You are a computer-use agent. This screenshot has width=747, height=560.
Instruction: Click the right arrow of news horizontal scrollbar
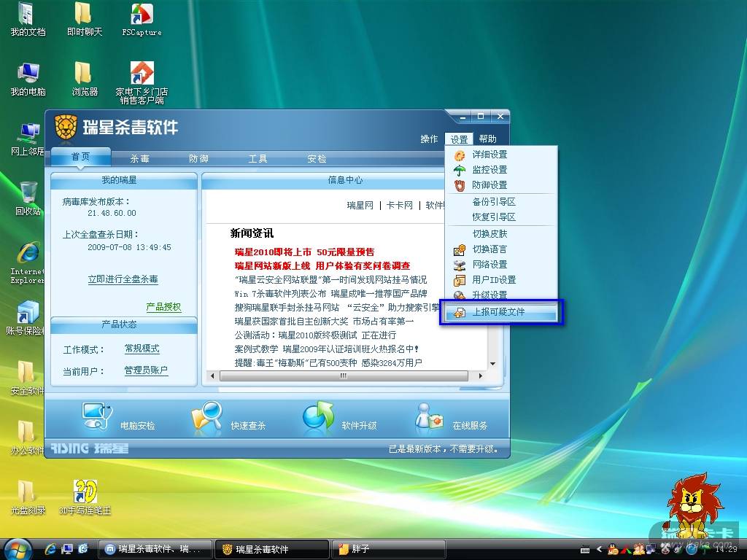480,376
